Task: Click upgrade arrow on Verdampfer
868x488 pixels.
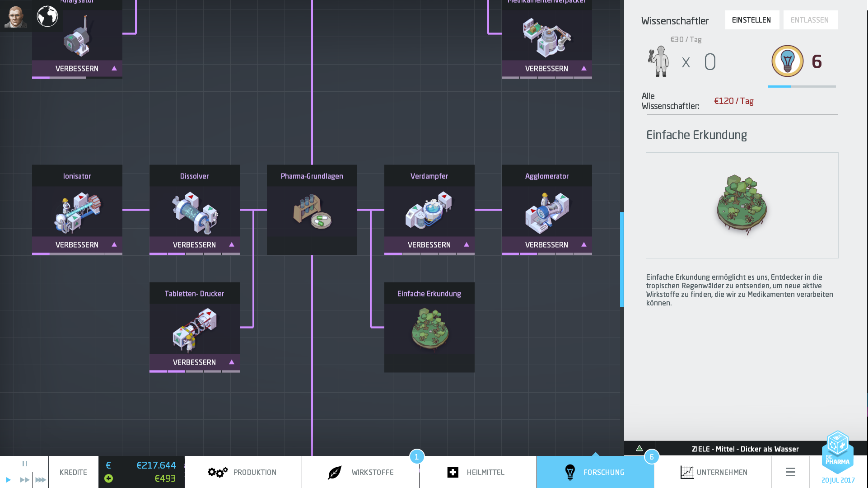Action: tap(467, 245)
